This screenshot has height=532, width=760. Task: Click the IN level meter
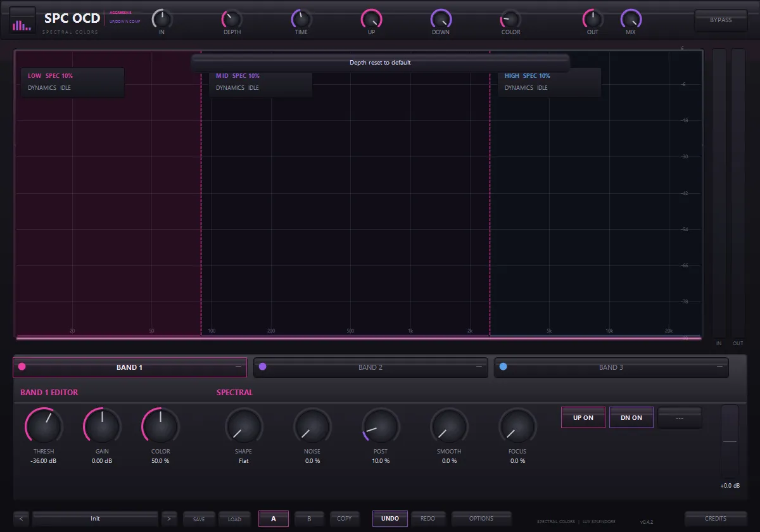click(719, 193)
